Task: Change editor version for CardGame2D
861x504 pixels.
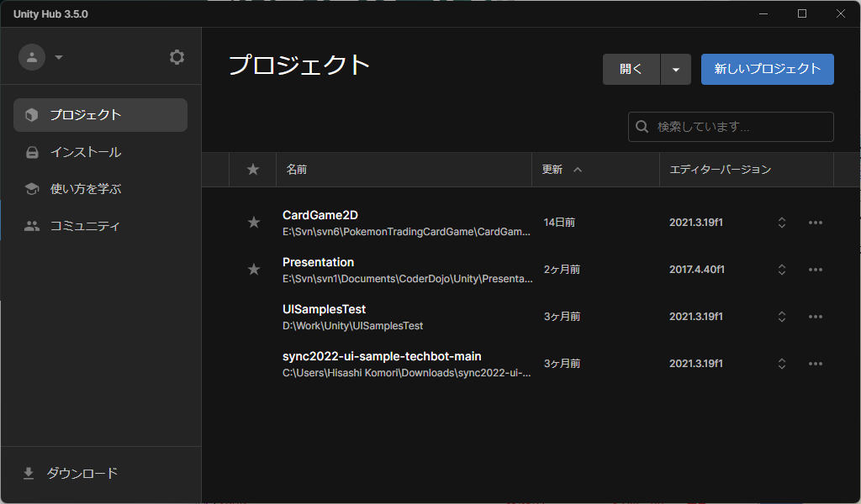Action: coord(781,222)
